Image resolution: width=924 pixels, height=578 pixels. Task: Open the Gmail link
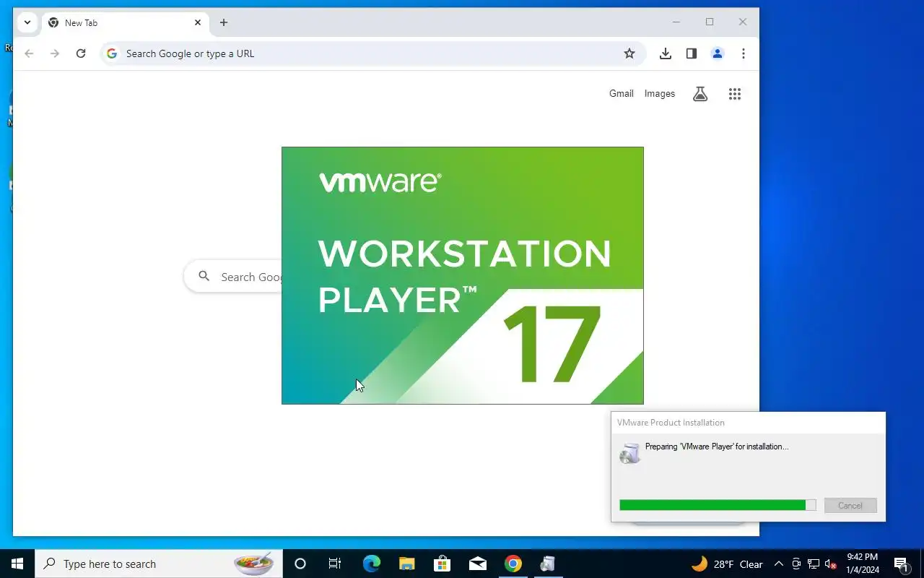pyautogui.click(x=622, y=93)
